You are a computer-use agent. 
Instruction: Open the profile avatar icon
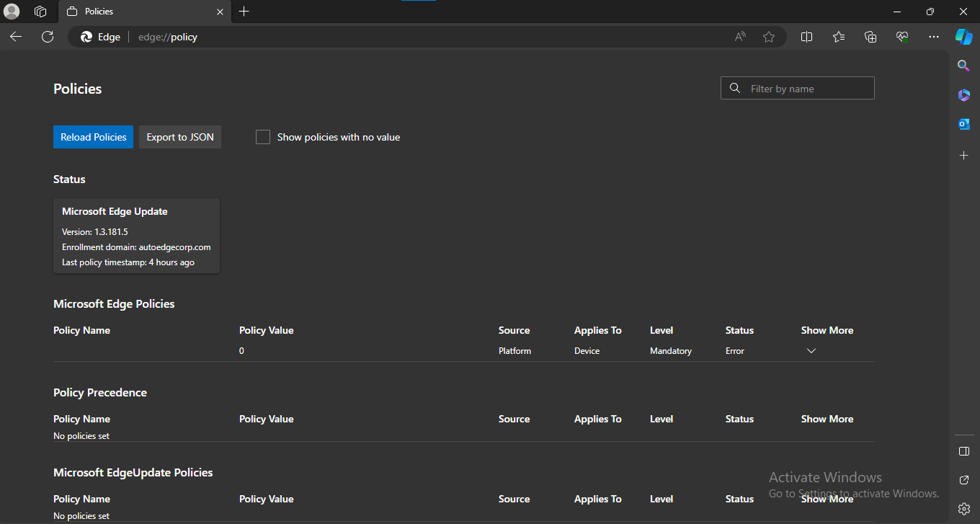[12, 12]
